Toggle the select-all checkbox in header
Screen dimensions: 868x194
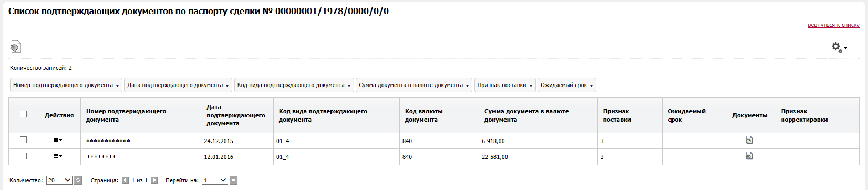point(23,114)
